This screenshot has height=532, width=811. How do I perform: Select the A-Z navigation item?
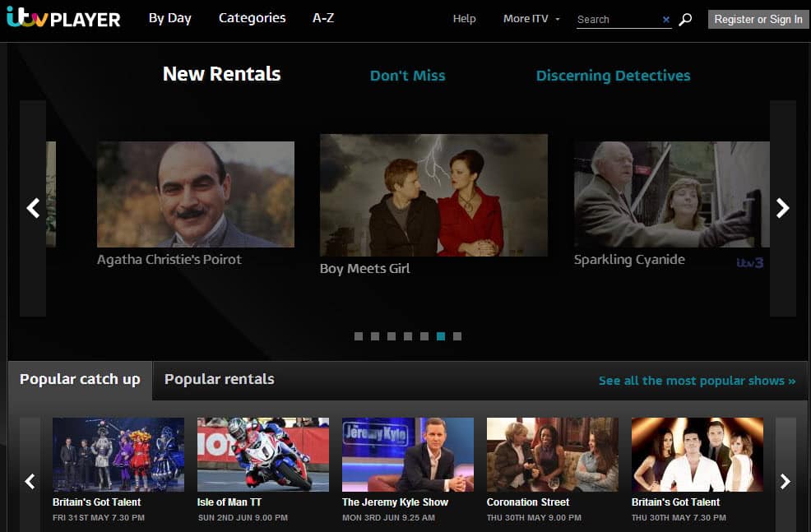(323, 17)
